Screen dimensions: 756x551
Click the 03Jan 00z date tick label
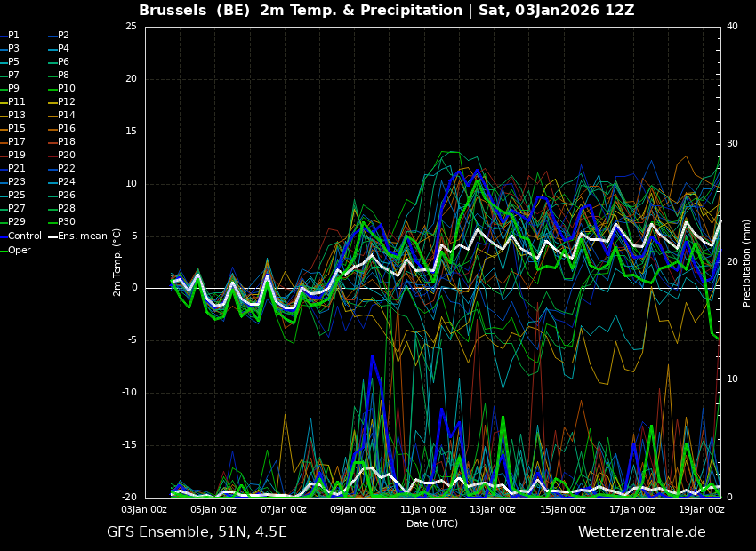[x=144, y=509]
